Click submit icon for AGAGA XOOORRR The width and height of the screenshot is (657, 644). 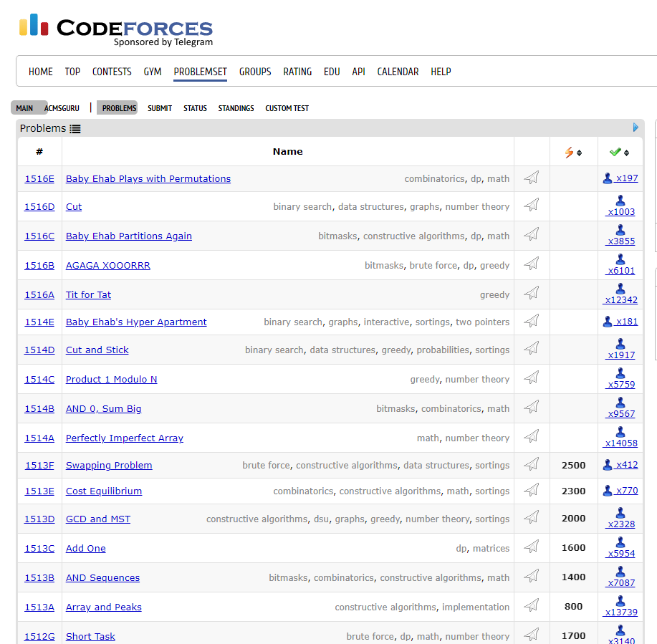click(x=532, y=264)
